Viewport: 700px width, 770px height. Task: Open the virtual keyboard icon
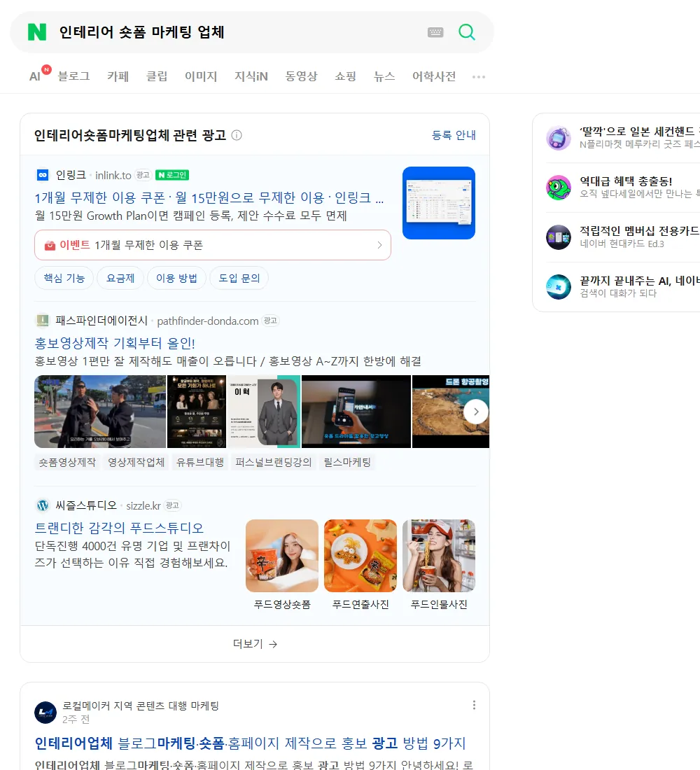(x=435, y=32)
